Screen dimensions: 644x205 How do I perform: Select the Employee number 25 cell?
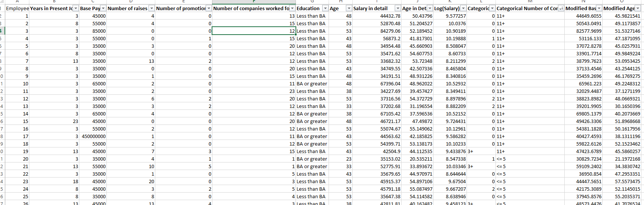(x=17, y=196)
